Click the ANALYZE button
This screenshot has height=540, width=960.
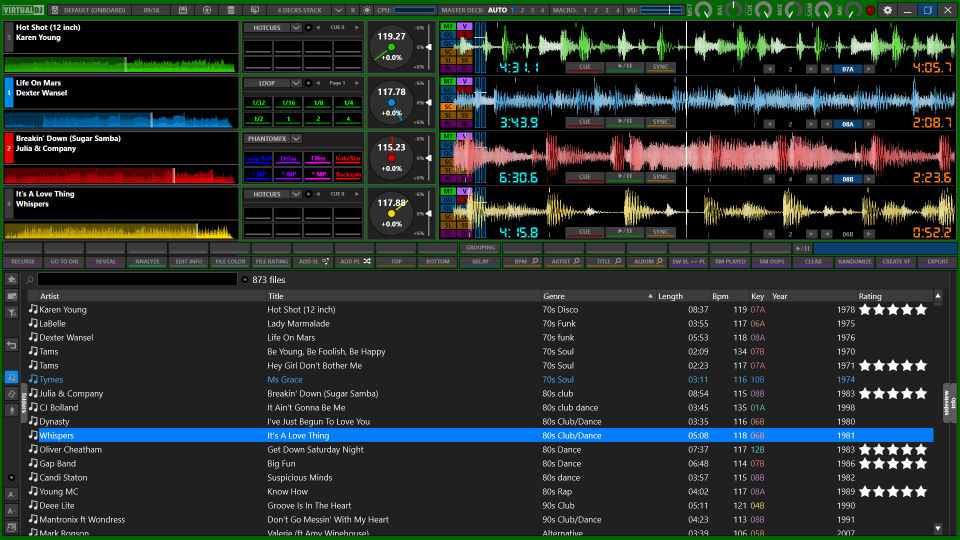(147, 261)
